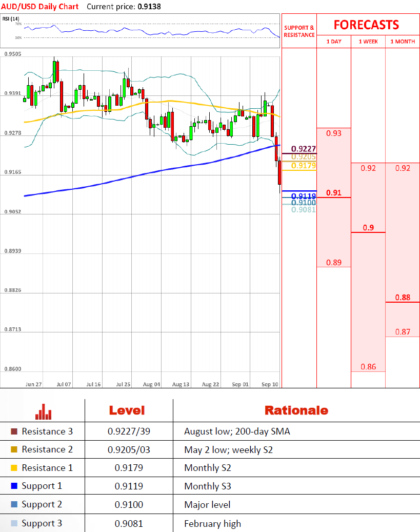The image size is (420, 532).
Task: Click the rationale 'February high'
Action: 213,524
